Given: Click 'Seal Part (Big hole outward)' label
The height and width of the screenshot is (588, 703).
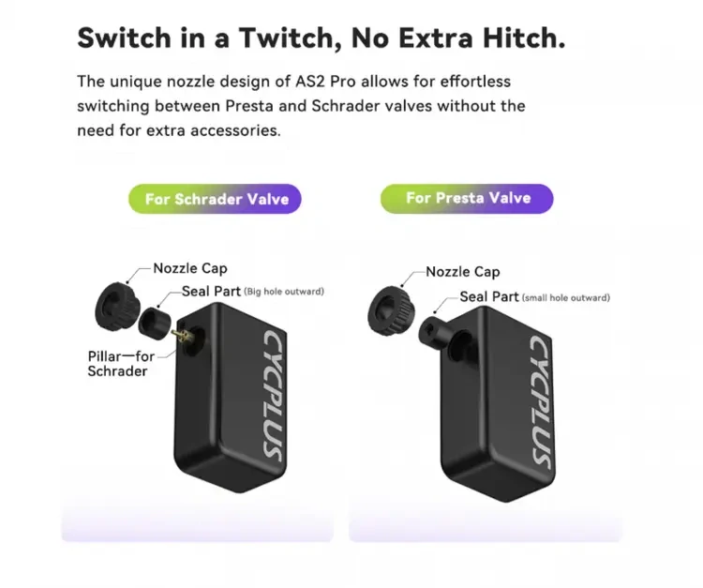Looking at the screenshot, I should pyautogui.click(x=251, y=292).
